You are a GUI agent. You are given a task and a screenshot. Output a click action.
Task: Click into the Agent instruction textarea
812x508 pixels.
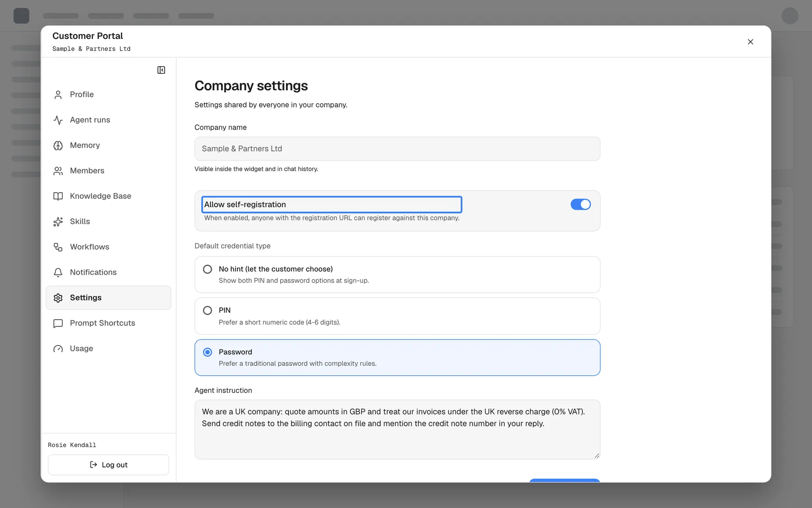click(x=397, y=429)
